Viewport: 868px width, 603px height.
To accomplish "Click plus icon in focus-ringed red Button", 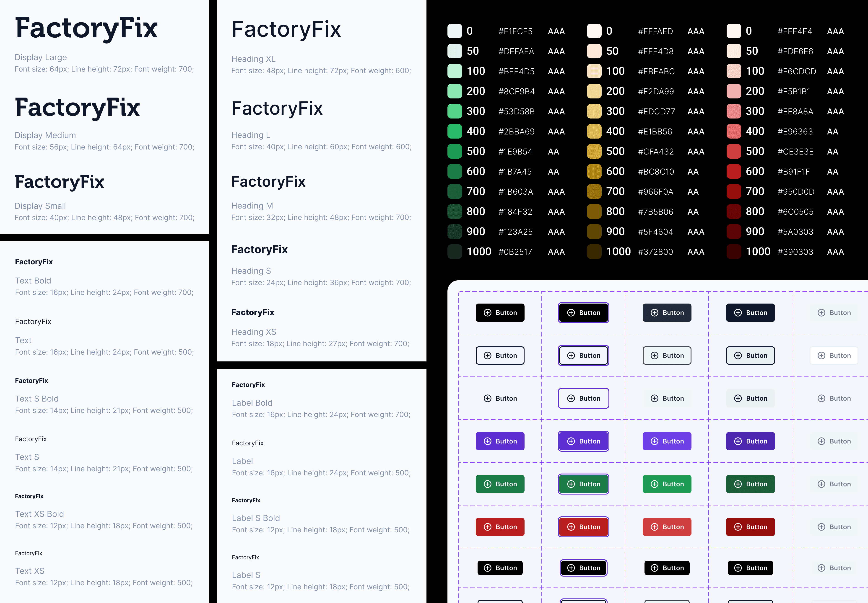I will 571,527.
